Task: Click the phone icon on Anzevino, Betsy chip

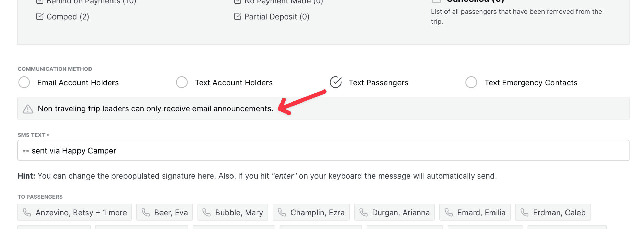Action: (x=27, y=212)
